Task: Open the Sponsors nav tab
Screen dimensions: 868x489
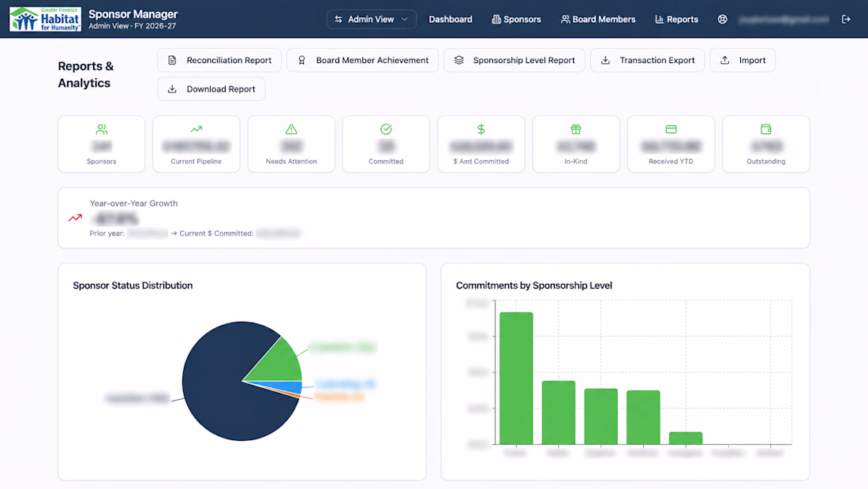Action: click(516, 20)
